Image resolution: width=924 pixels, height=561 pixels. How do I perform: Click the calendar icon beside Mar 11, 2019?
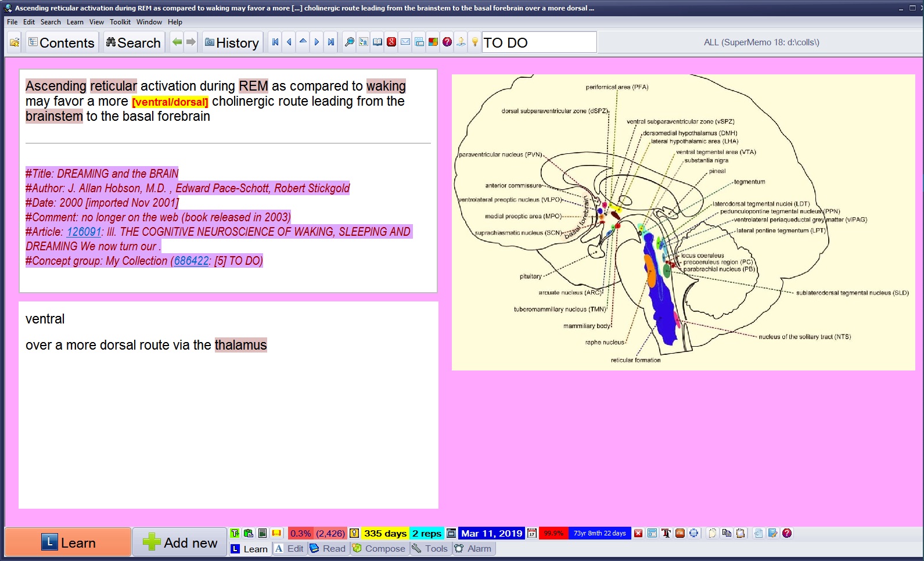click(531, 533)
